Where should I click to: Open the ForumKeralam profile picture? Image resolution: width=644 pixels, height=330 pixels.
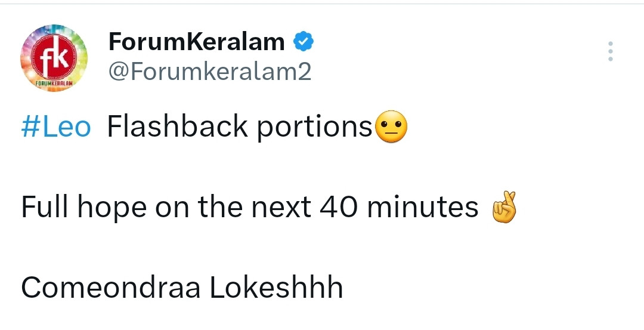pyautogui.click(x=54, y=58)
